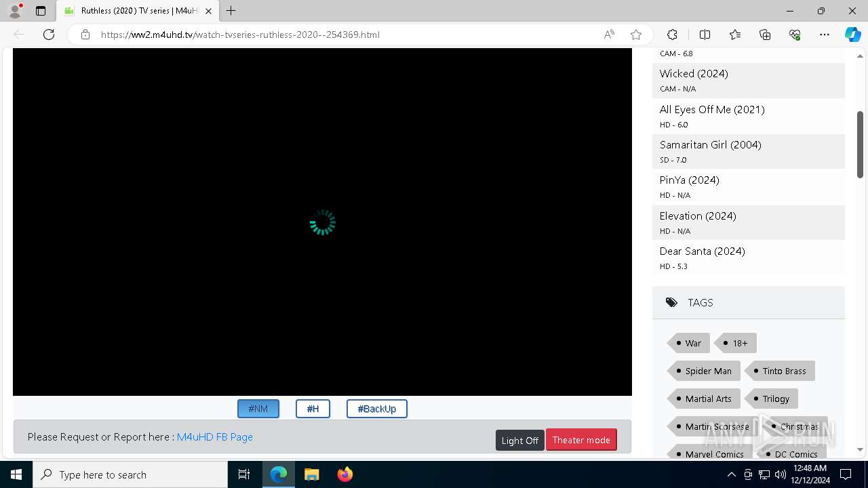Open the taskbar clock and date
Viewport: 868px width, 488px height.
(x=810, y=474)
